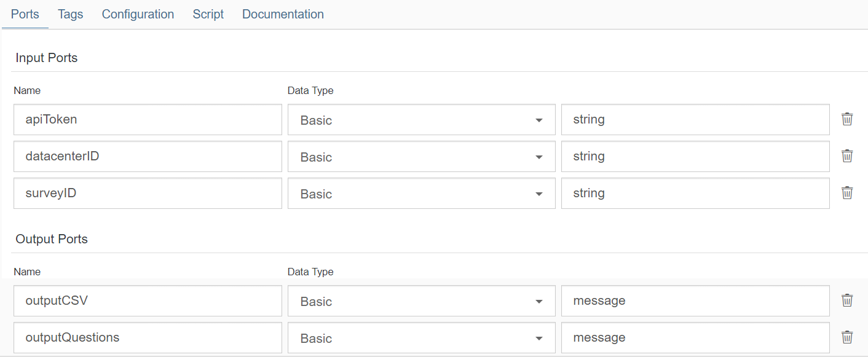The width and height of the screenshot is (868, 357).
Task: Open Data Type dropdown for outputQuestions
Action: click(421, 338)
